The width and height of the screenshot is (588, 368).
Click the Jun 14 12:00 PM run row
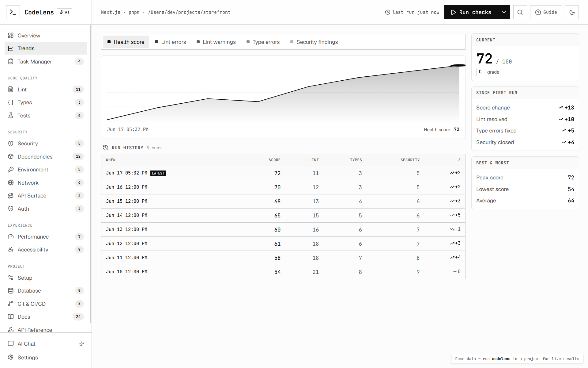coord(283,216)
